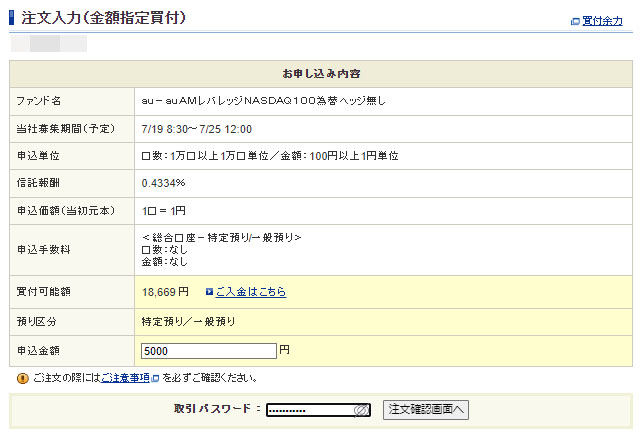This screenshot has width=642, height=437.
Task: Click the blue arrow icon before ご入金はこちら
Action: pyautogui.click(x=209, y=292)
